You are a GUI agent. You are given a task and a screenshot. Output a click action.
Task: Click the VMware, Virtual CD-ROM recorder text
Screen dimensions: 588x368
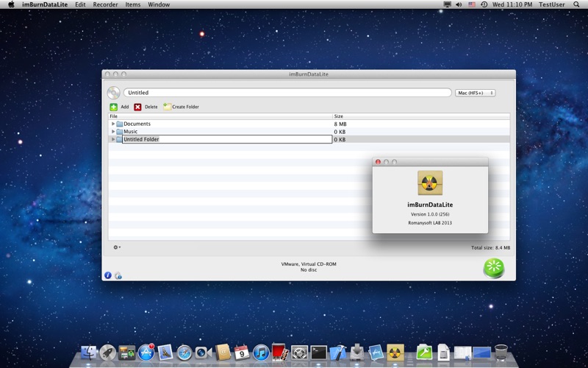309,264
